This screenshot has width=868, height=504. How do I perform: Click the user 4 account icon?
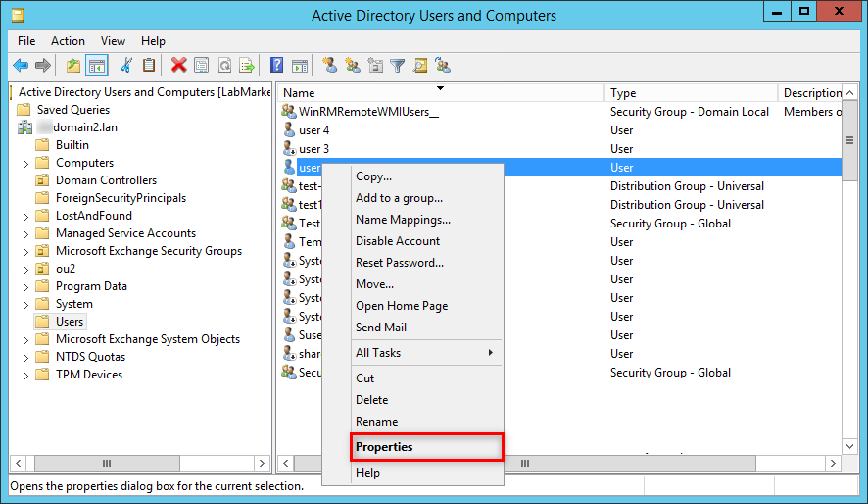pos(289,129)
